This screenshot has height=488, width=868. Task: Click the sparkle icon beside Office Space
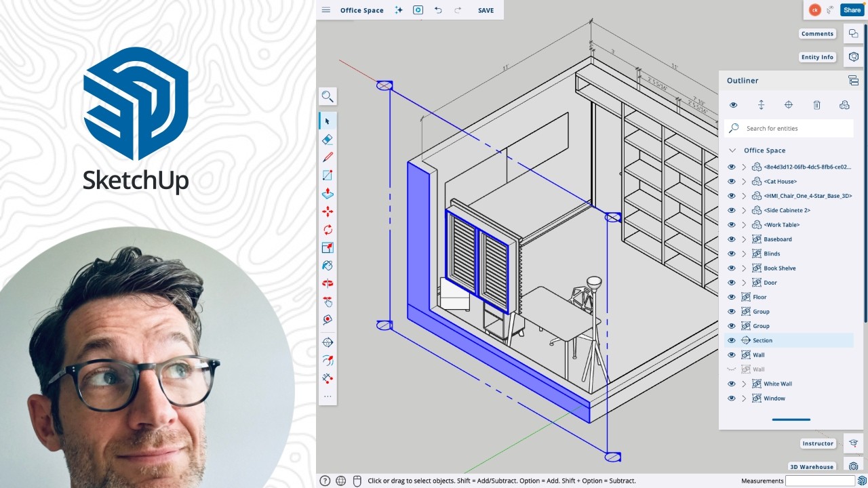[399, 10]
